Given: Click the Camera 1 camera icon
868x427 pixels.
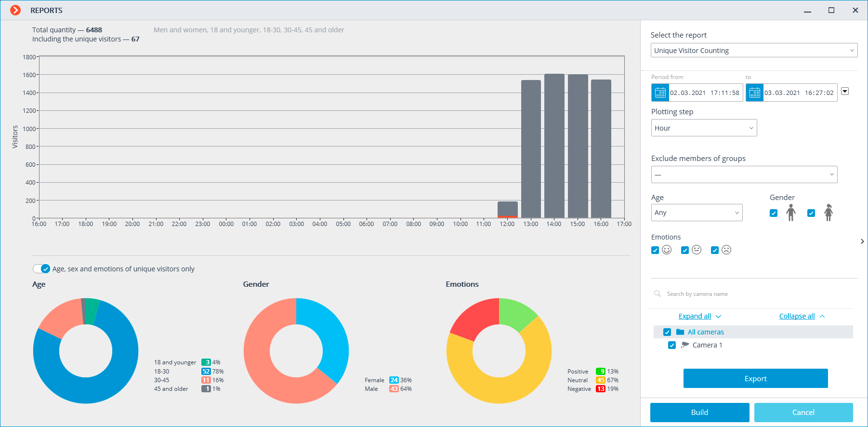Looking at the screenshot, I should click(x=685, y=345).
